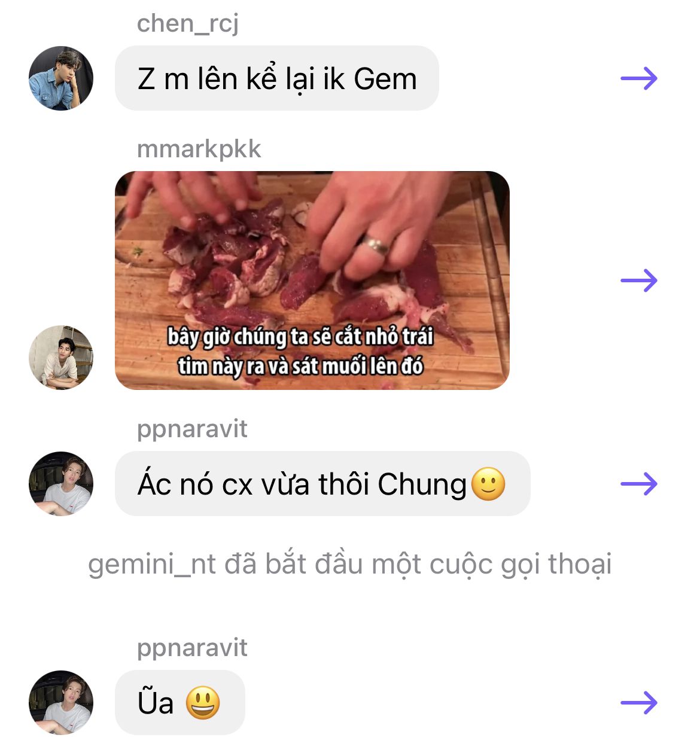The width and height of the screenshot is (700, 747).
Task: Select the "Z m lên kể lại ik Gem" bubble
Action: [277, 78]
